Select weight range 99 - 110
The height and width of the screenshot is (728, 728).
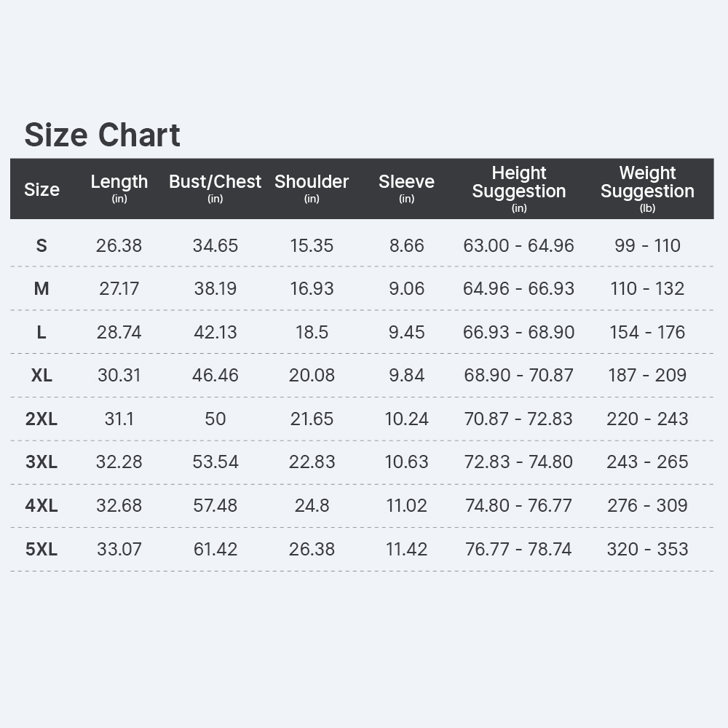tap(647, 245)
